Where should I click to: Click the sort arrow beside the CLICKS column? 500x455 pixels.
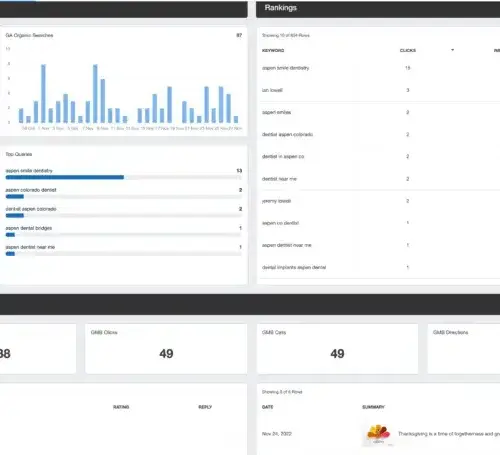tap(452, 50)
